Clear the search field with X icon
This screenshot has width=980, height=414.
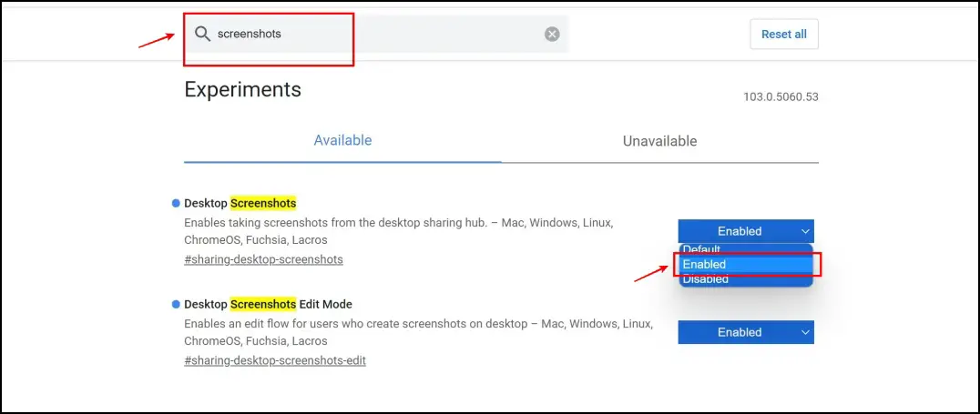(552, 35)
